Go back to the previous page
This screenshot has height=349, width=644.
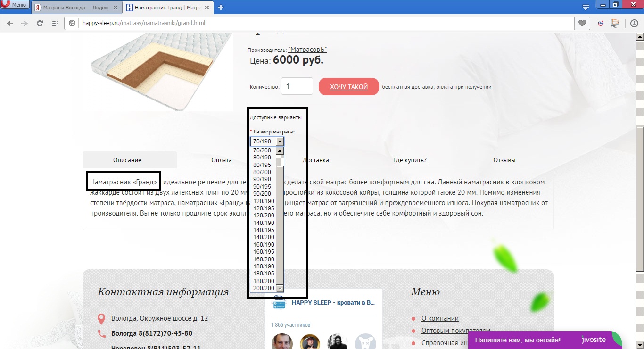click(10, 23)
